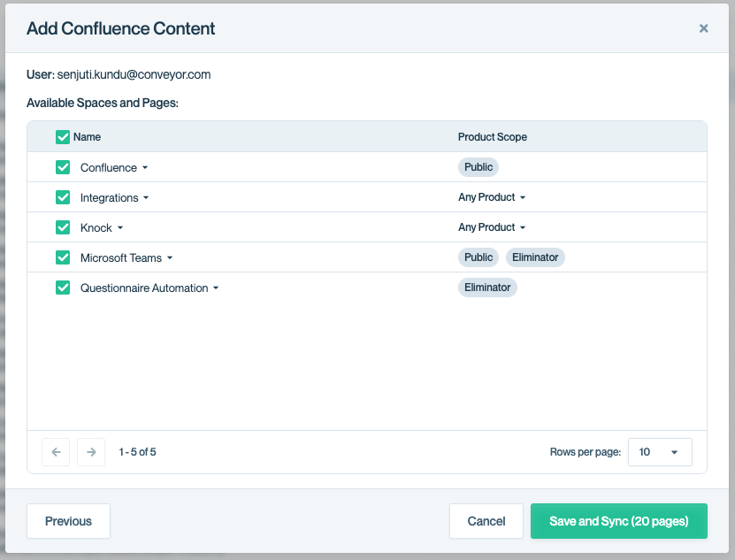Click the Public tag in Microsoft Teams row
The width and height of the screenshot is (735, 560).
(x=479, y=257)
